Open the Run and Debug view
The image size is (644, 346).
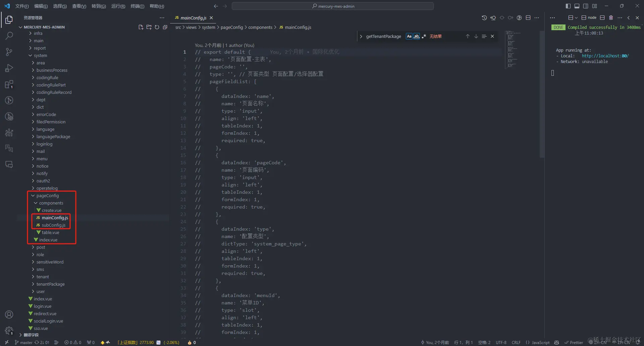(9, 68)
